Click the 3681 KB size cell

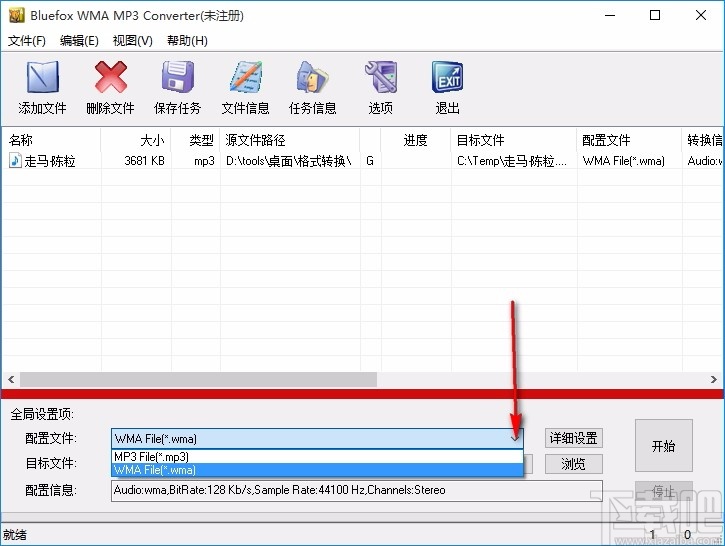pyautogui.click(x=144, y=161)
